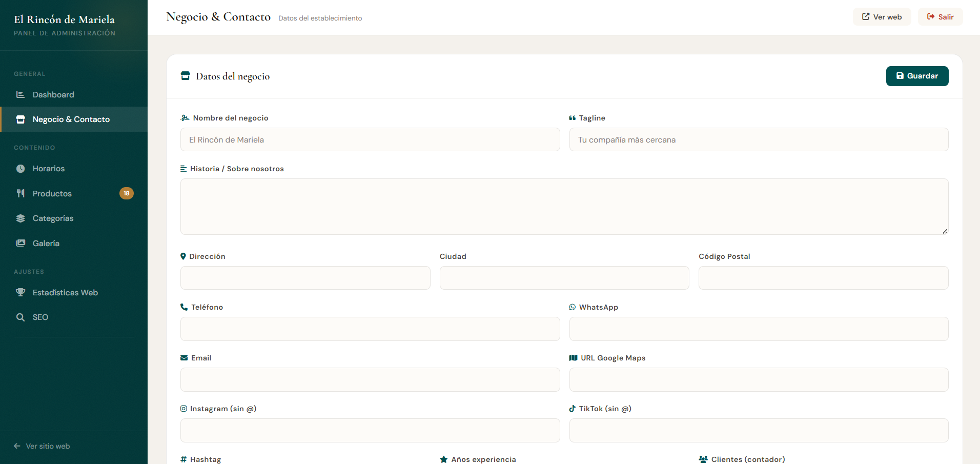
Task: Click the WhatsApp icon beside its label
Action: tap(573, 307)
